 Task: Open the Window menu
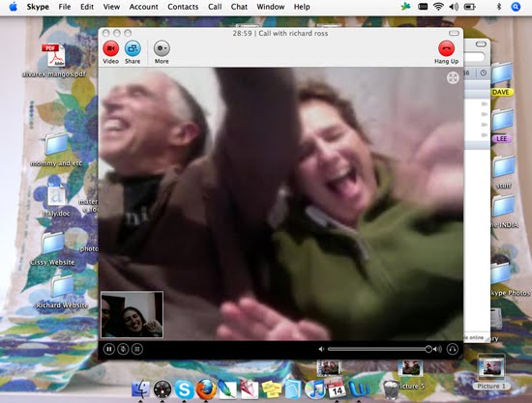pyautogui.click(x=271, y=7)
